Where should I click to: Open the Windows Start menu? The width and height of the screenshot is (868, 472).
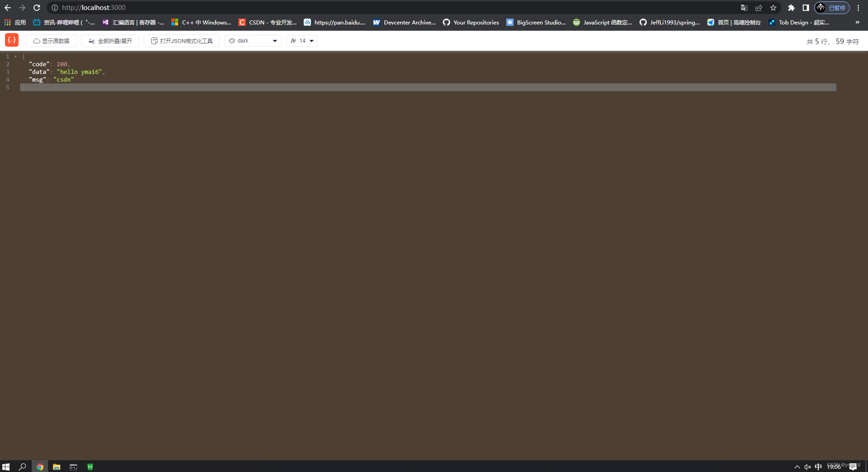click(x=6, y=467)
